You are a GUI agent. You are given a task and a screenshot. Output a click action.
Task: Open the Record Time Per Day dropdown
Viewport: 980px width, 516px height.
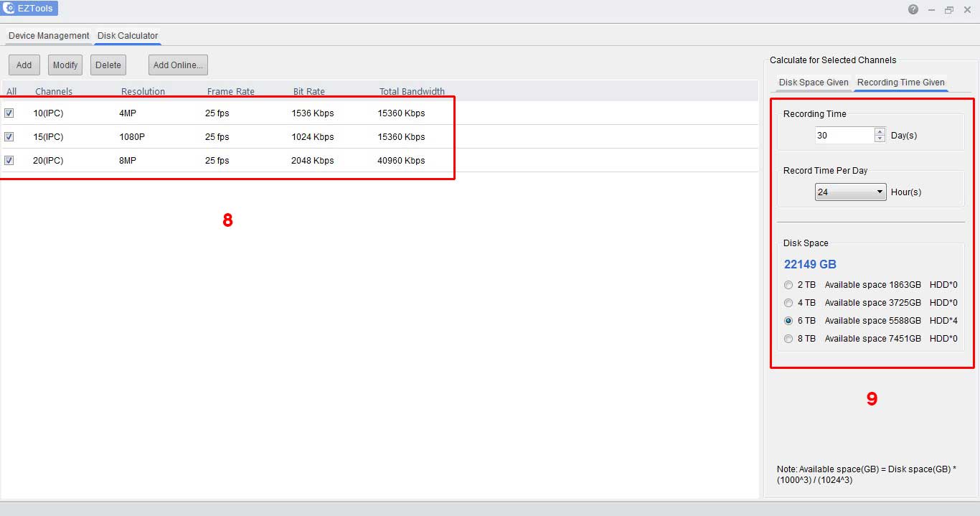coord(850,192)
